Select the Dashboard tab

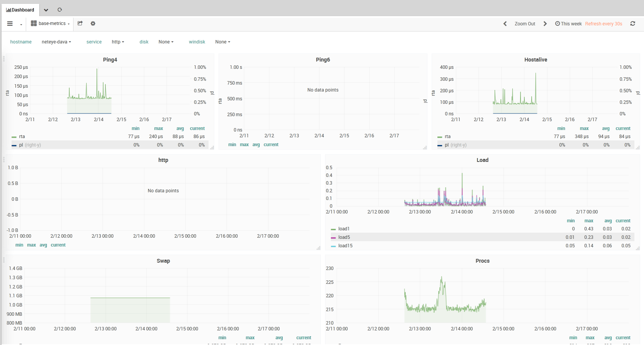[20, 10]
